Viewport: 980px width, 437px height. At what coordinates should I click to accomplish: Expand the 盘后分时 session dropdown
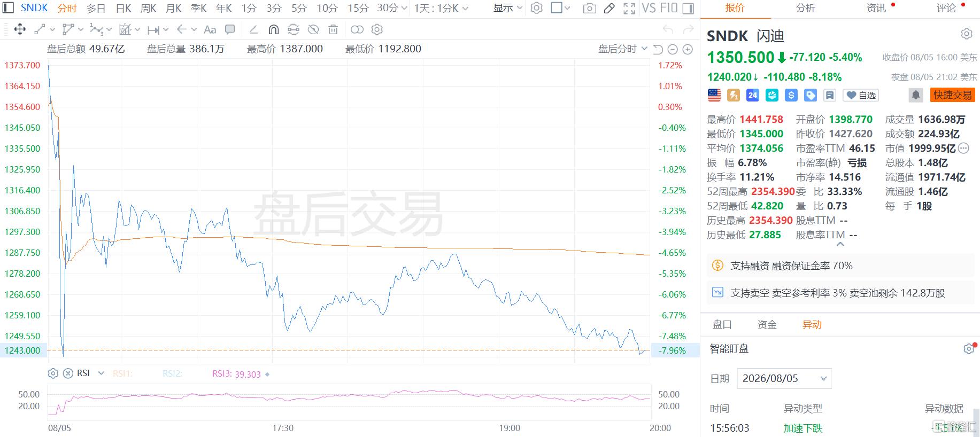click(623, 49)
